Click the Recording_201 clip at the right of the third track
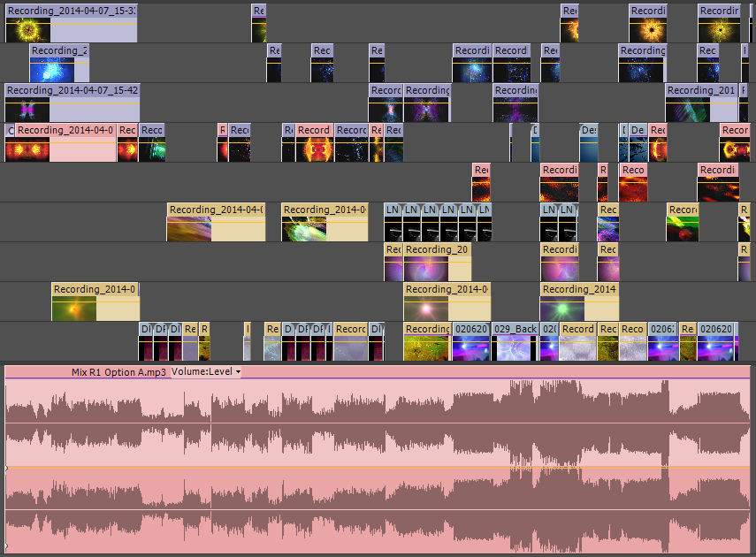Viewport: 756px width, 557px height. tap(700, 90)
